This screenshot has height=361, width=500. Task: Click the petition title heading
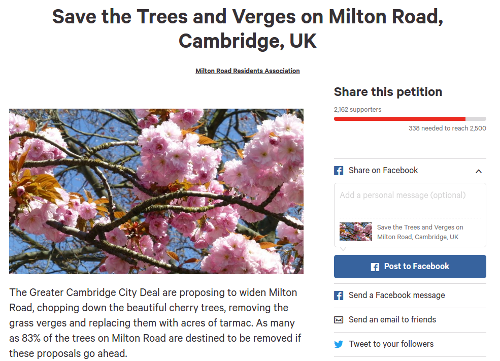[248, 29]
